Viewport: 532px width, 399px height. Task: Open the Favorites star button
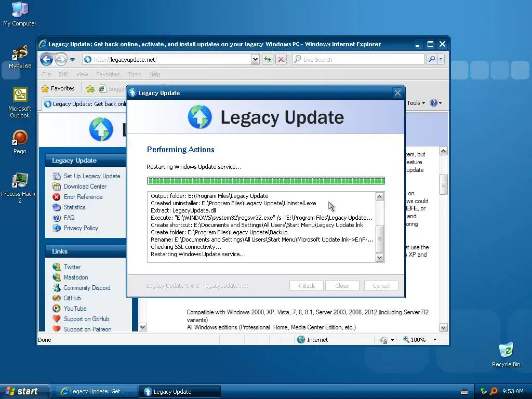[58, 88]
